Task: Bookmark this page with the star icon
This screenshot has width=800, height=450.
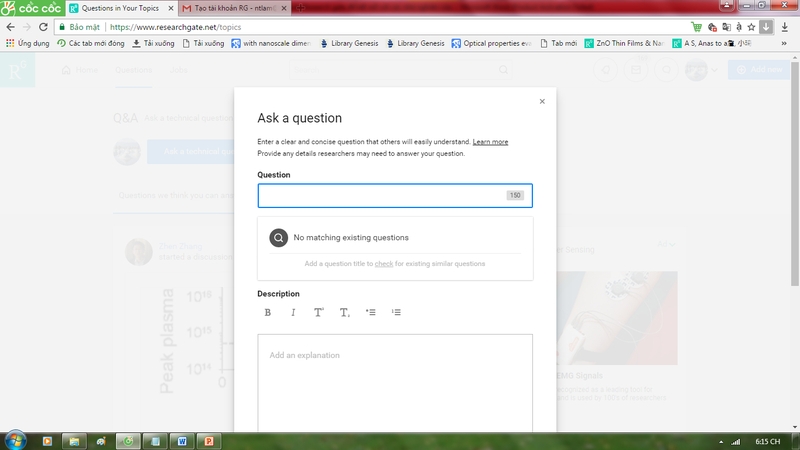Action: 751,27
